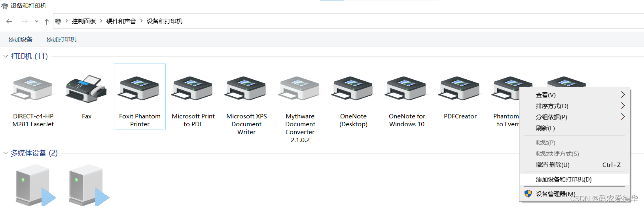Click the 粘贴快捷方式(S) disabled entry
644x206 pixels.
[x=574, y=154]
